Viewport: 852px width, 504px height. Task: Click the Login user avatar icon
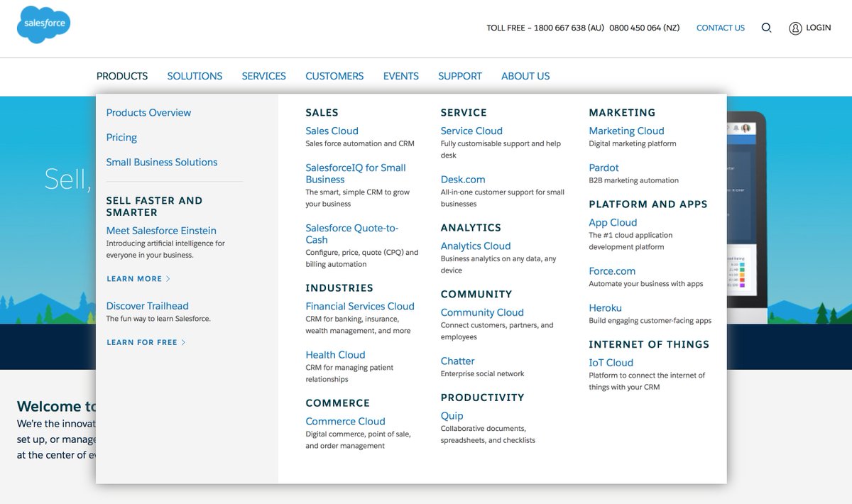tap(795, 28)
